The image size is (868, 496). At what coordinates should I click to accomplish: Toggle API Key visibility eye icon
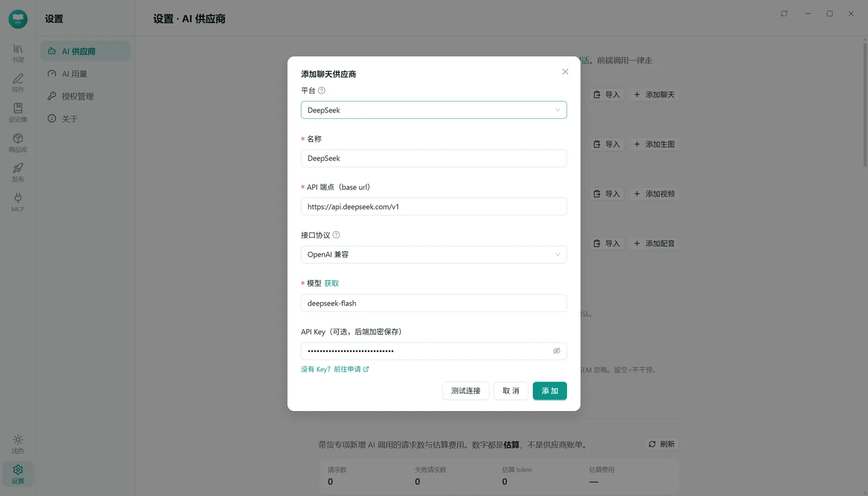(557, 351)
